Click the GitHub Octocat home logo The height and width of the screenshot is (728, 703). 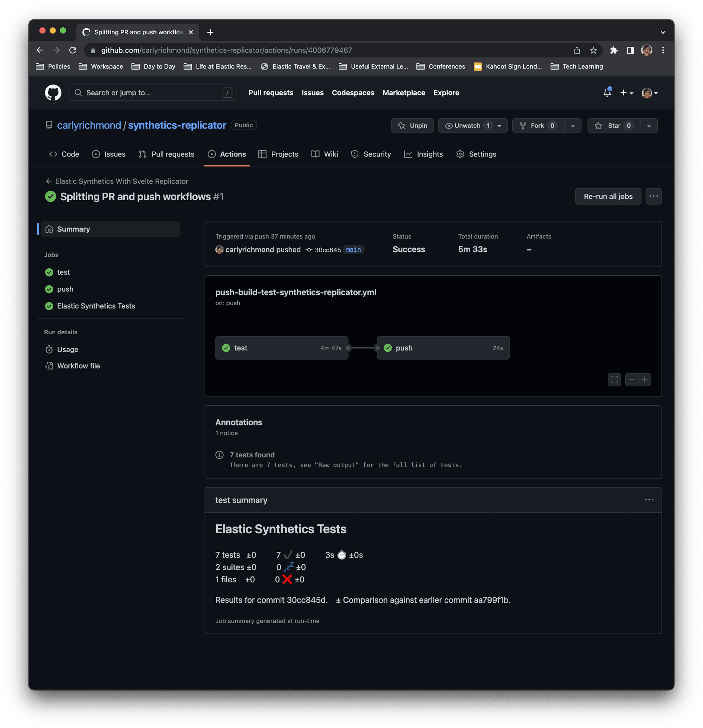click(x=53, y=93)
